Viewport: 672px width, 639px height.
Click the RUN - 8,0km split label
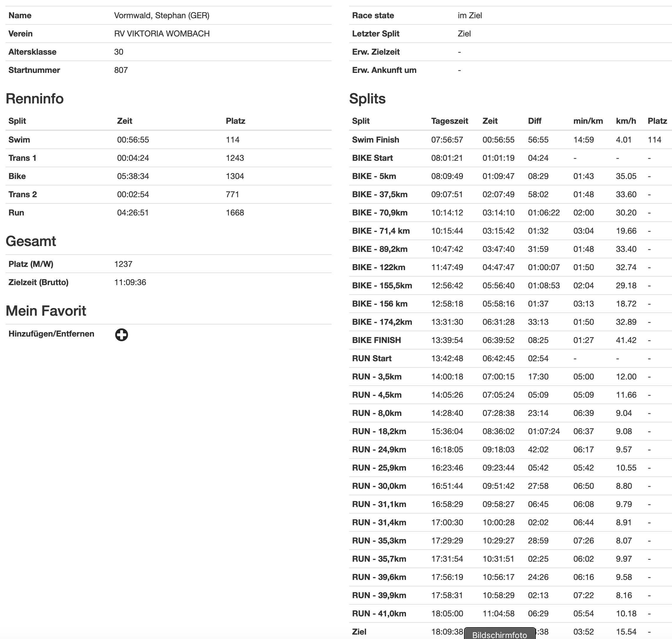click(377, 413)
